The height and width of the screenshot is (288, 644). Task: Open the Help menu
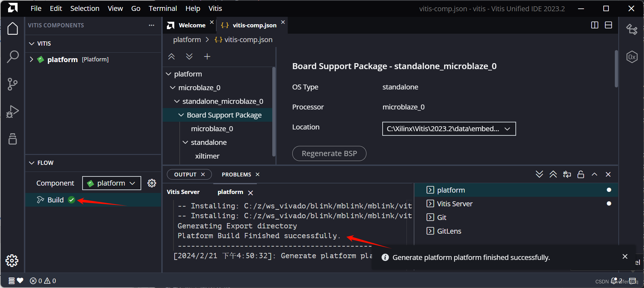click(193, 8)
